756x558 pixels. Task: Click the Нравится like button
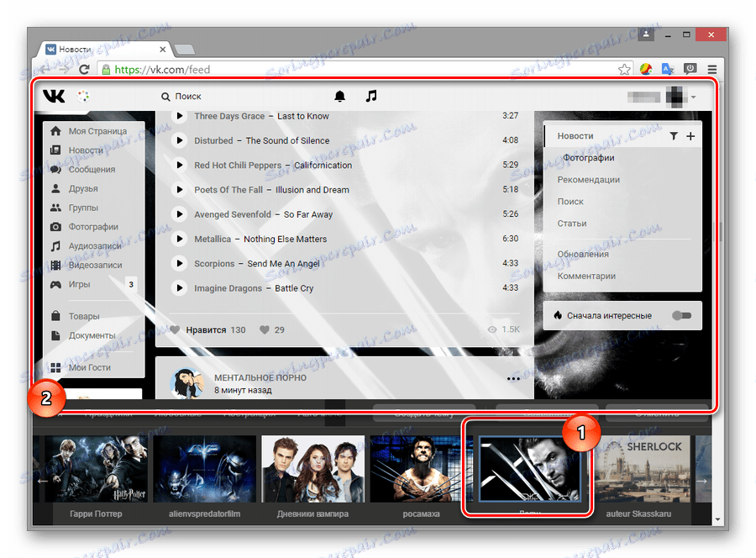pos(207,330)
